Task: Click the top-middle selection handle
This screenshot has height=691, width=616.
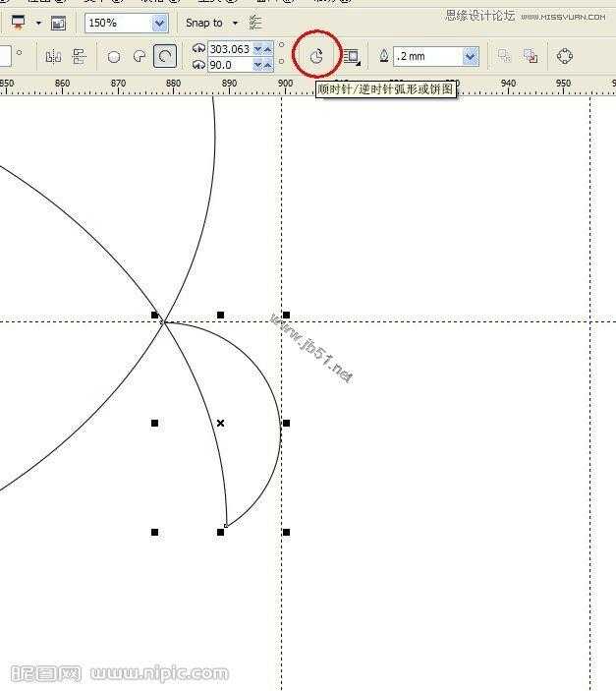Action: (220, 315)
